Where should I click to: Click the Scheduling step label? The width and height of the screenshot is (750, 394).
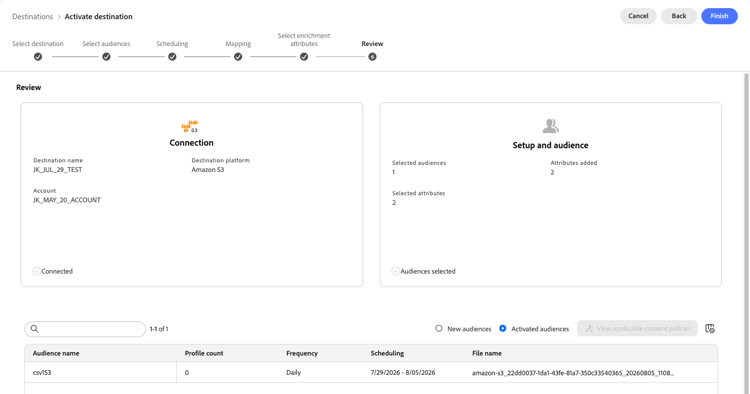click(x=172, y=44)
